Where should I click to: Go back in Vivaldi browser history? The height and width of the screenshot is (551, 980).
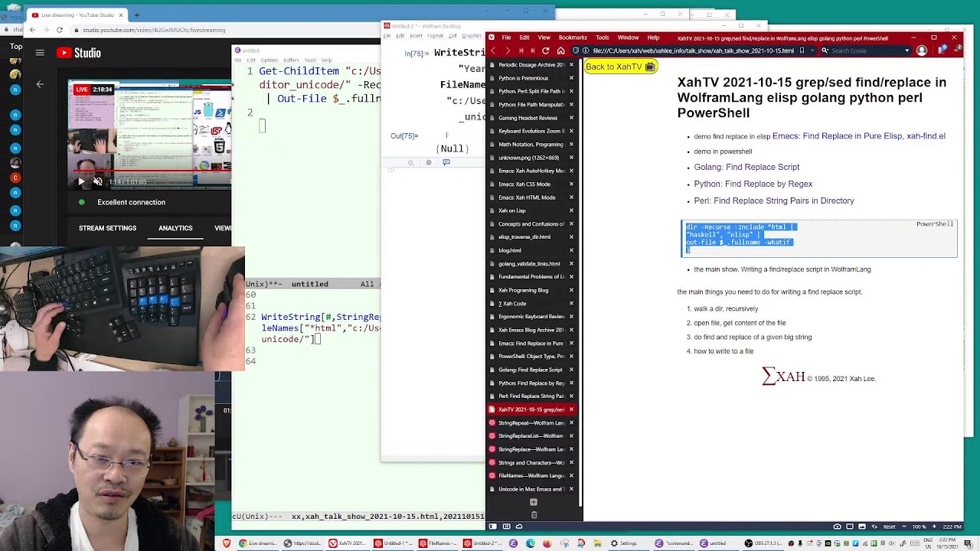494,51
